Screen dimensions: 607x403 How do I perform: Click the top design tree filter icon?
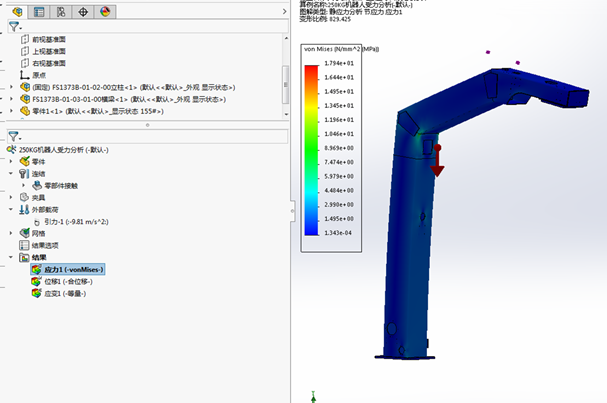click(x=13, y=28)
